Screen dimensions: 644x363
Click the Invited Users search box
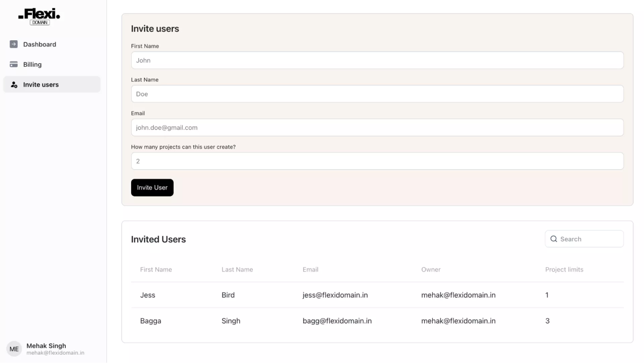[590, 239]
